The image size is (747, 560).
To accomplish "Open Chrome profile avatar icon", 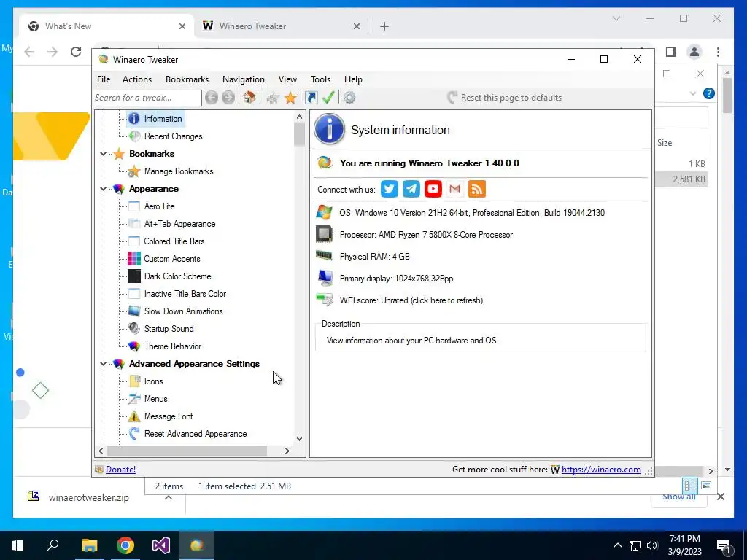I will click(x=694, y=52).
